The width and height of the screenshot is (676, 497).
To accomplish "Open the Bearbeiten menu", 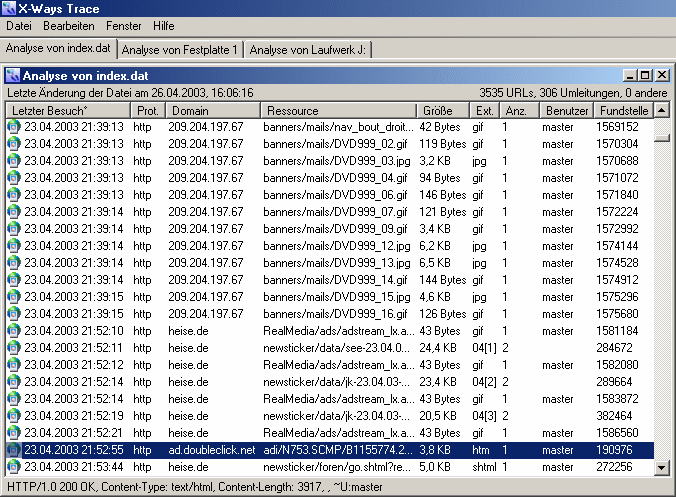I will coord(68,26).
